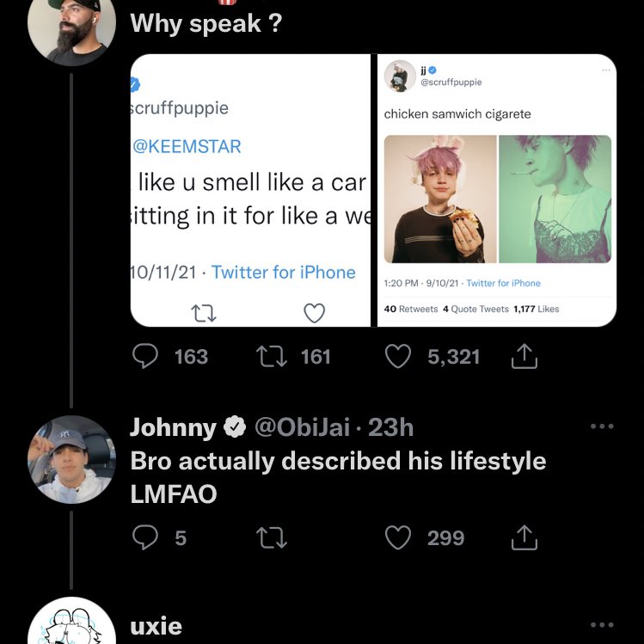Share the "Why speak ?" tweet
644x644 pixels.
(x=524, y=357)
